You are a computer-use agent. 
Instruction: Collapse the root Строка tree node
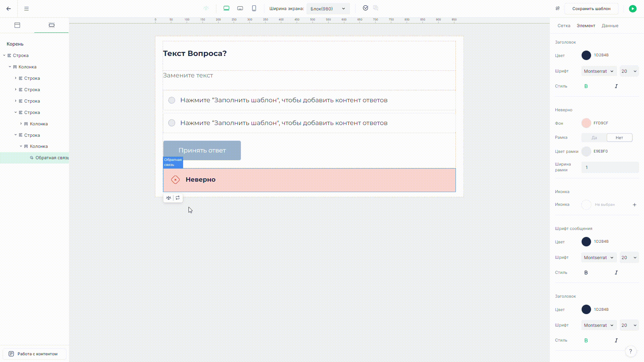[4, 55]
